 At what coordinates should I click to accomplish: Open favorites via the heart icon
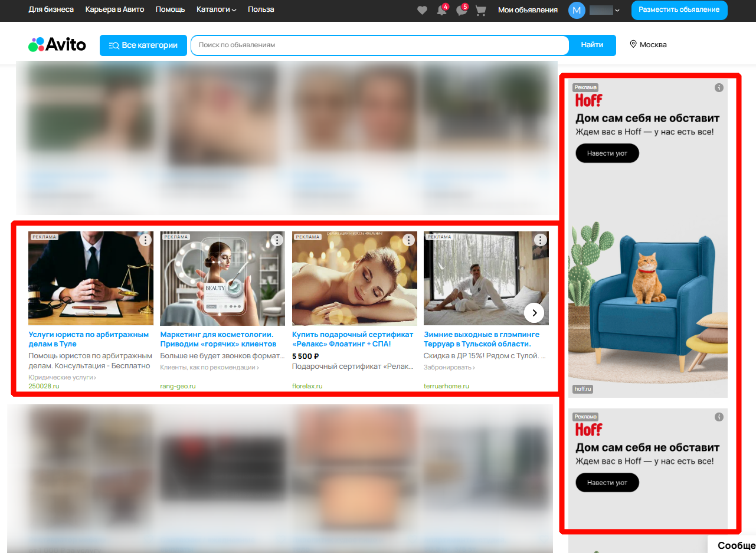(x=422, y=10)
